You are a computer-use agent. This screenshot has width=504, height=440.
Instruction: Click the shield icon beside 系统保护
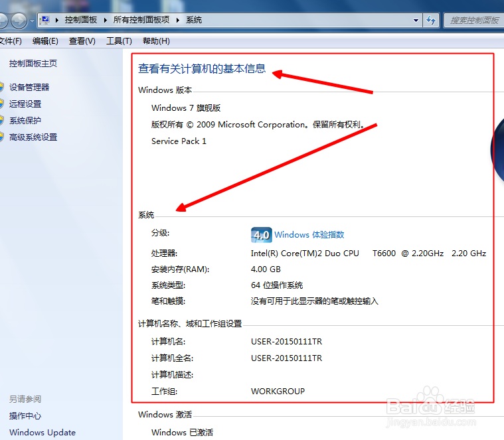tap(2, 121)
